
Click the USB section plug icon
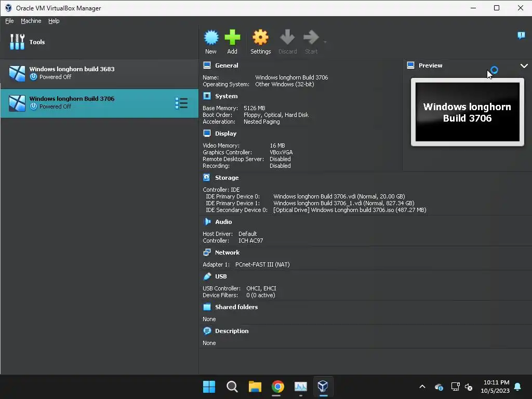[x=207, y=276]
